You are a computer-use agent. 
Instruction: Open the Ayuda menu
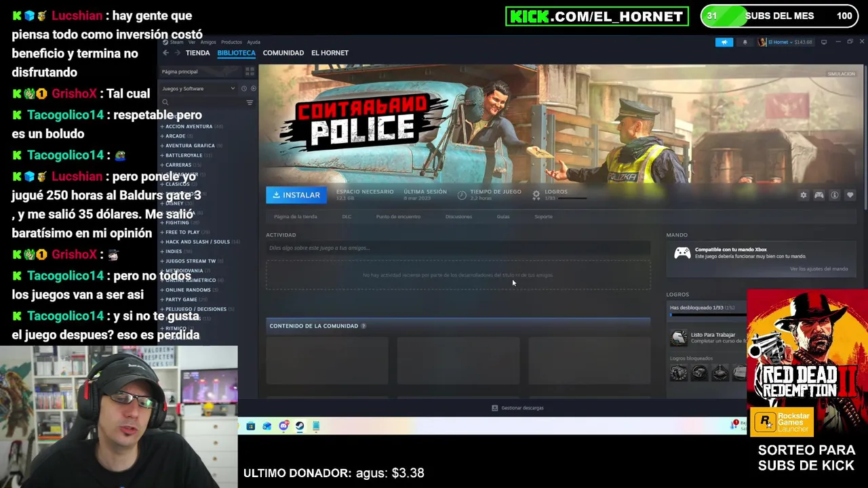pyautogui.click(x=254, y=42)
